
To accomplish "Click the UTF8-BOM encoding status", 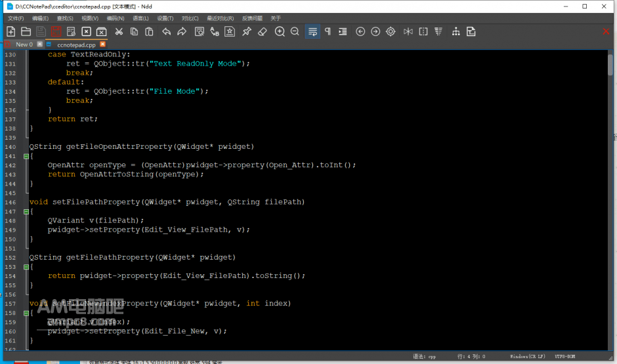I will click(564, 357).
